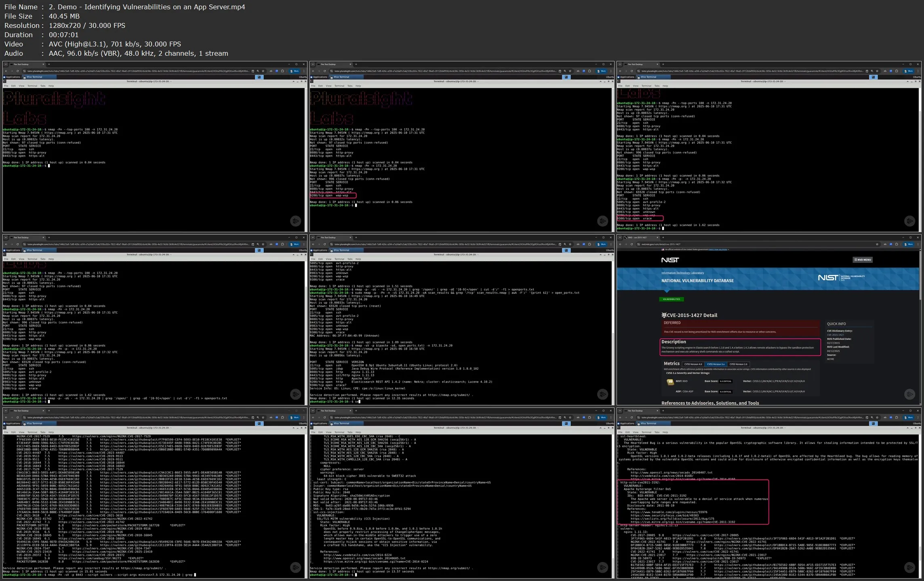Click NIST page vertical scrollbar
The image size is (924, 581).
(920, 275)
